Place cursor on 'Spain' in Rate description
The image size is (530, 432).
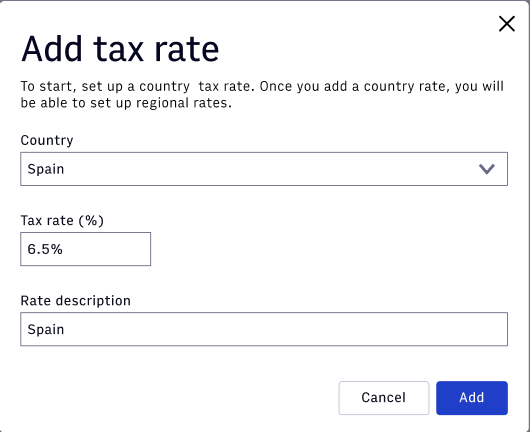(46, 329)
